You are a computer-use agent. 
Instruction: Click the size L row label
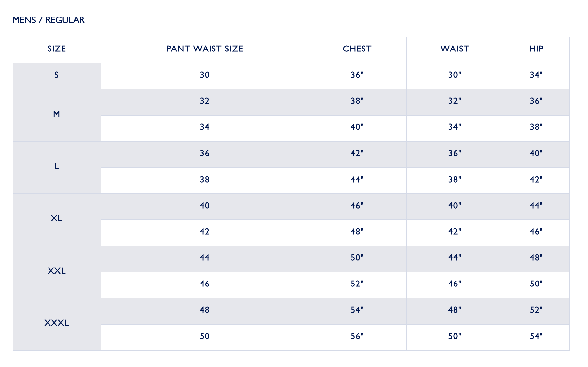pyautogui.click(x=57, y=167)
